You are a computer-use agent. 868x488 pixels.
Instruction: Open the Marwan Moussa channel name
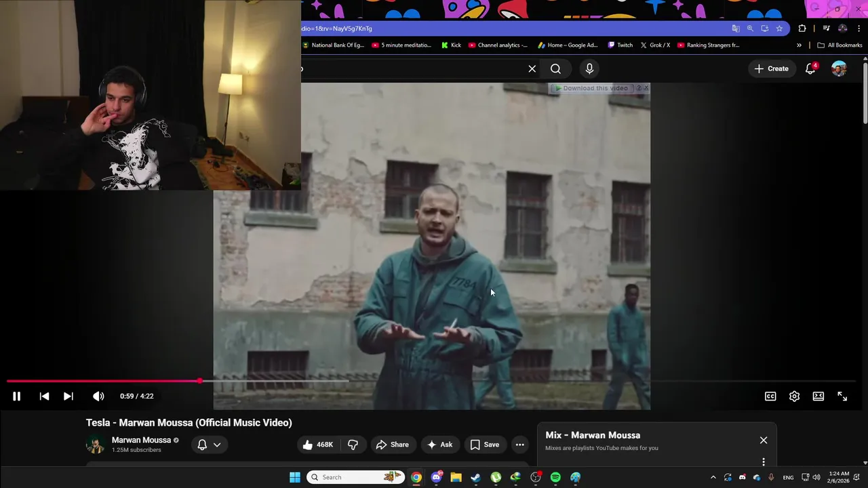pyautogui.click(x=141, y=440)
